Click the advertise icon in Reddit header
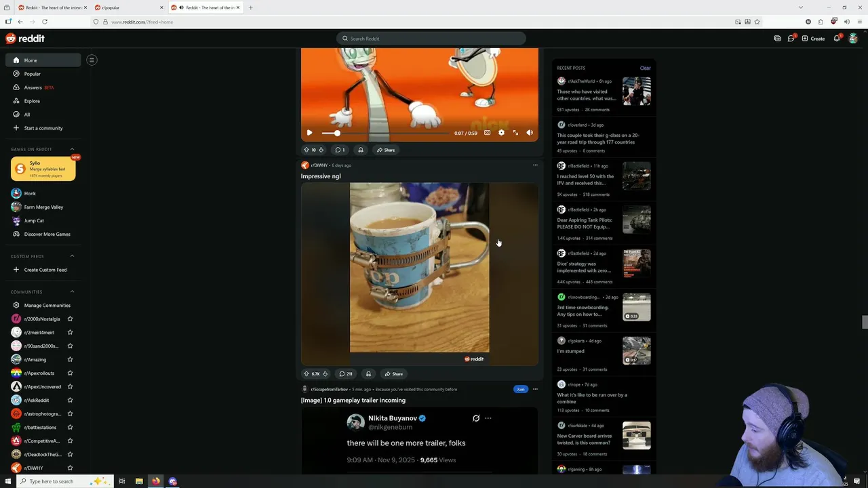 tap(777, 39)
